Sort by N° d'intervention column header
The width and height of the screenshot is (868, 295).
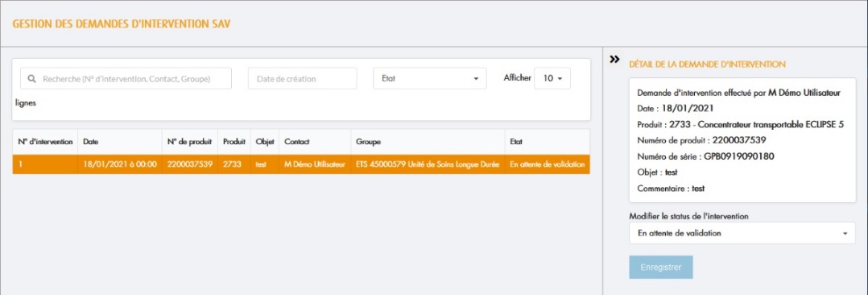point(45,142)
